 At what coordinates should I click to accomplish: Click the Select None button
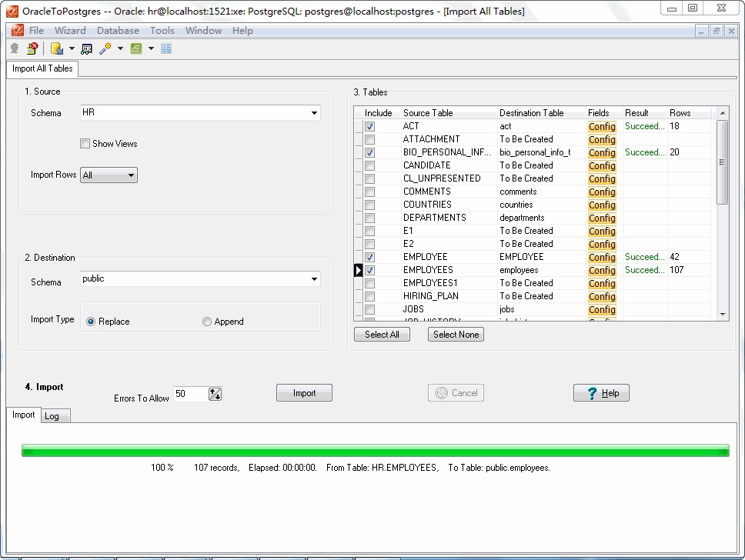click(x=456, y=335)
